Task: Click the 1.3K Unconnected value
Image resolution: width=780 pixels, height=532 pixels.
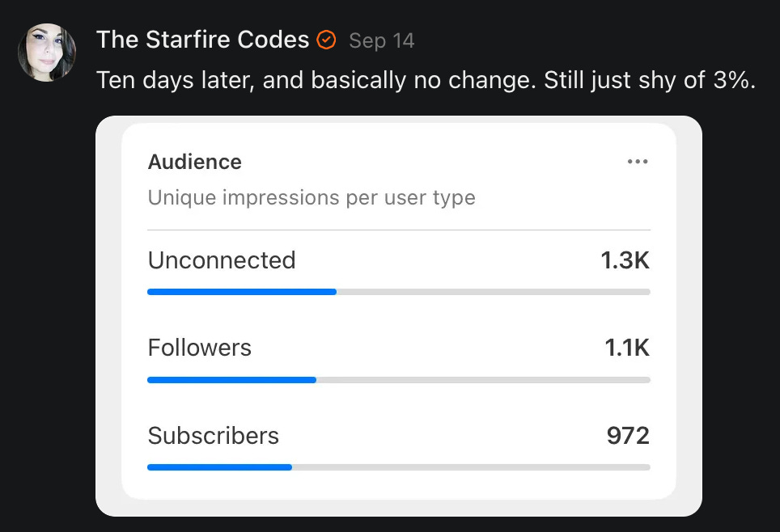Action: 625,260
